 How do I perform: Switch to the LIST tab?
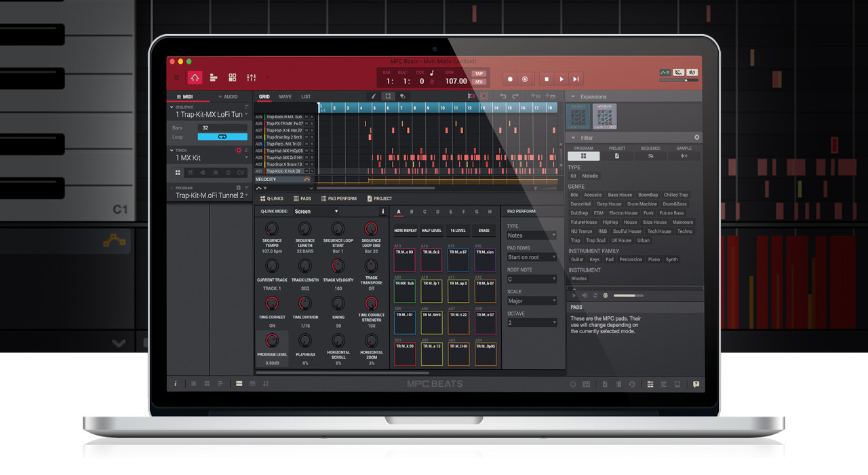point(306,96)
